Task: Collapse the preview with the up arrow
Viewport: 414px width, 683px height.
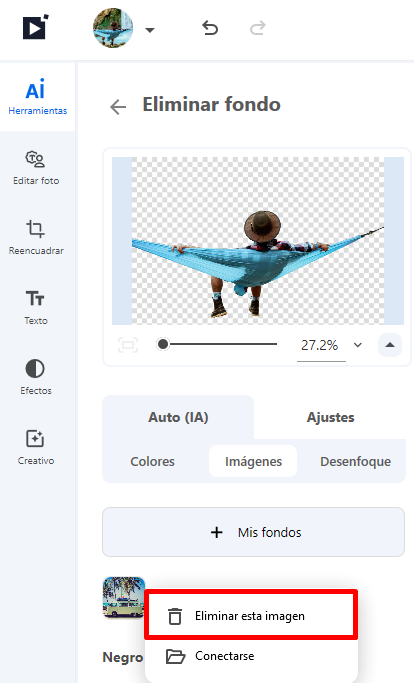Action: coord(390,345)
